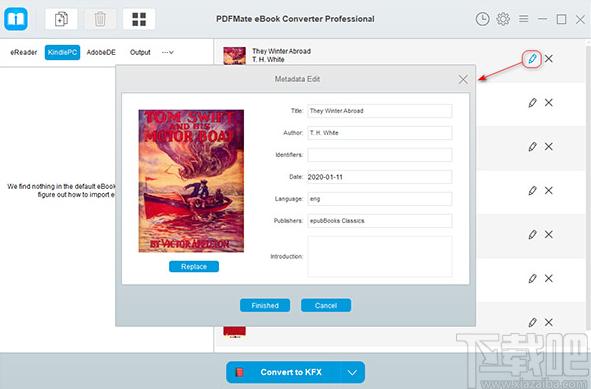Click the Introduction text area

[380, 256]
